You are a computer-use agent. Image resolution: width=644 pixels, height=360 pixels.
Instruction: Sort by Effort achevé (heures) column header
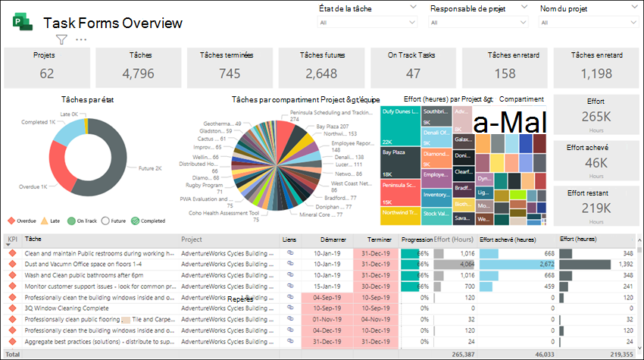click(508, 239)
